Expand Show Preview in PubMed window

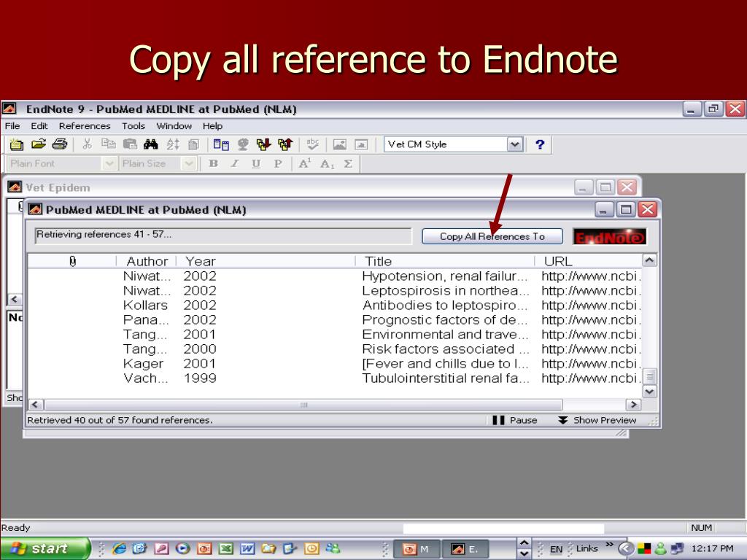(x=597, y=420)
